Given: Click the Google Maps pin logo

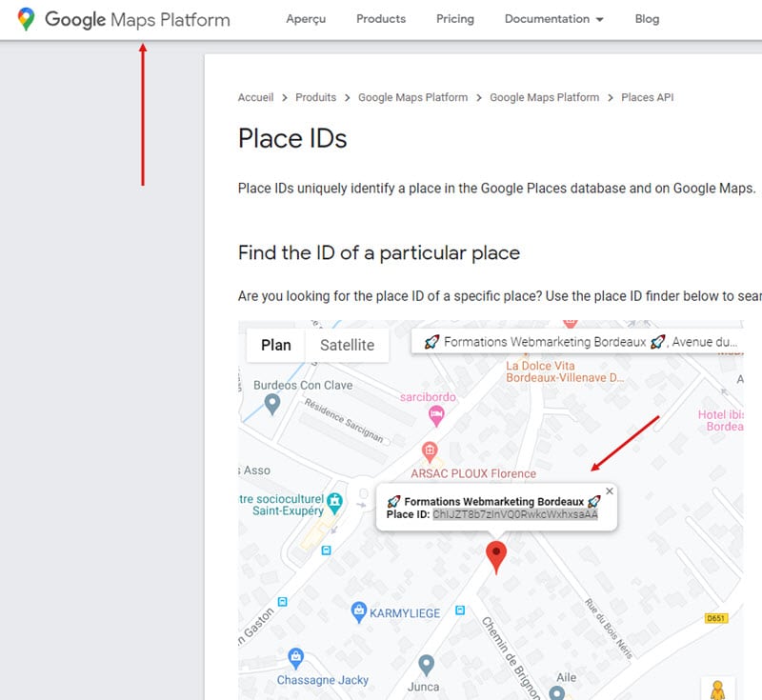Looking at the screenshot, I should (27, 19).
